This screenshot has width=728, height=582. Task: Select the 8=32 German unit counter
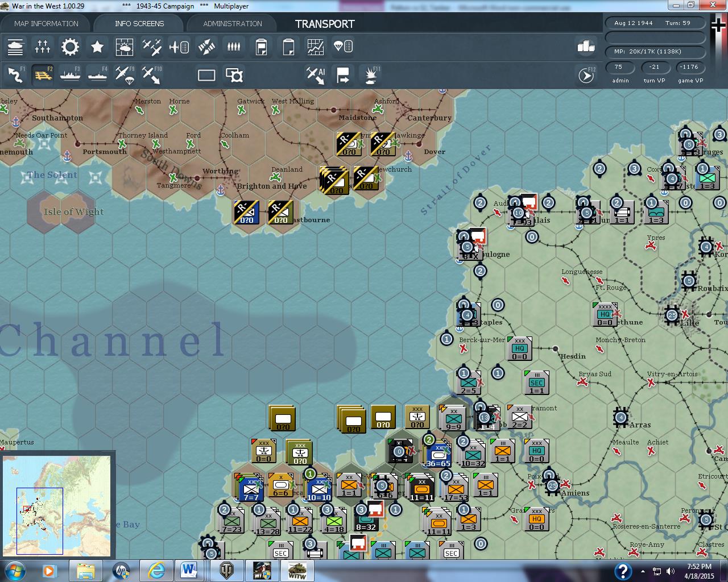(366, 521)
